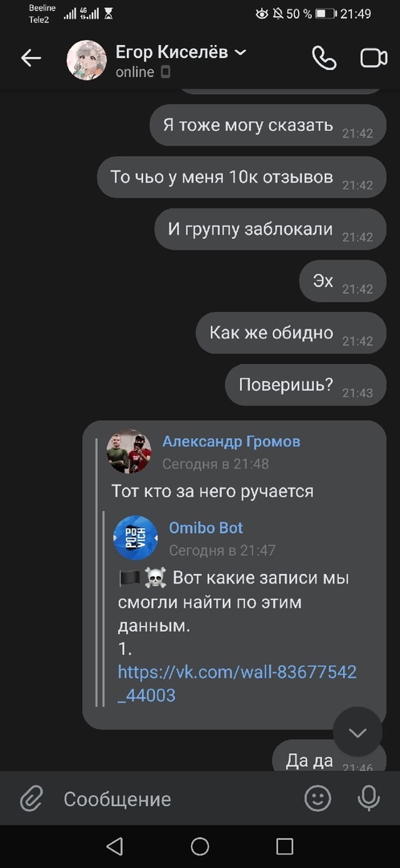Open Александр Громов sender name

231,442
